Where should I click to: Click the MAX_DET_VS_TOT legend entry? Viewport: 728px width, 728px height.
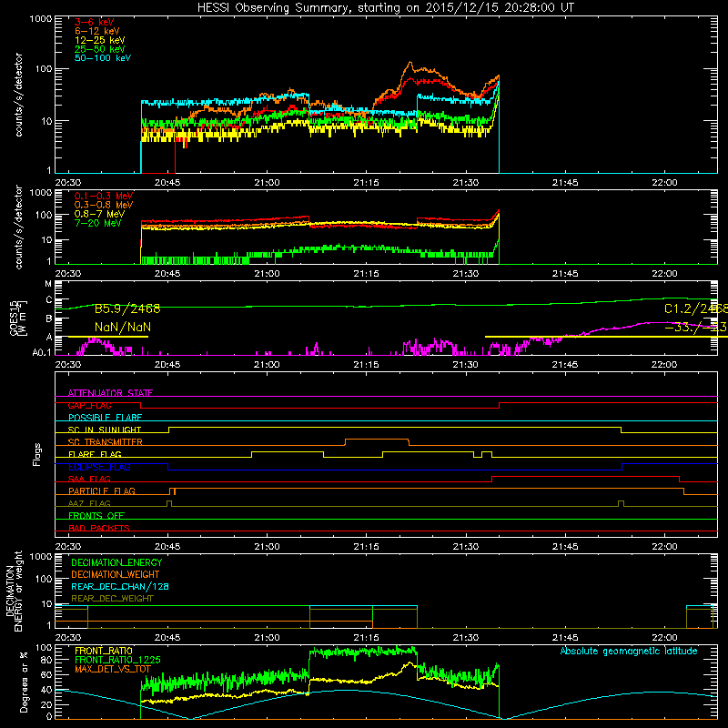tap(113, 669)
